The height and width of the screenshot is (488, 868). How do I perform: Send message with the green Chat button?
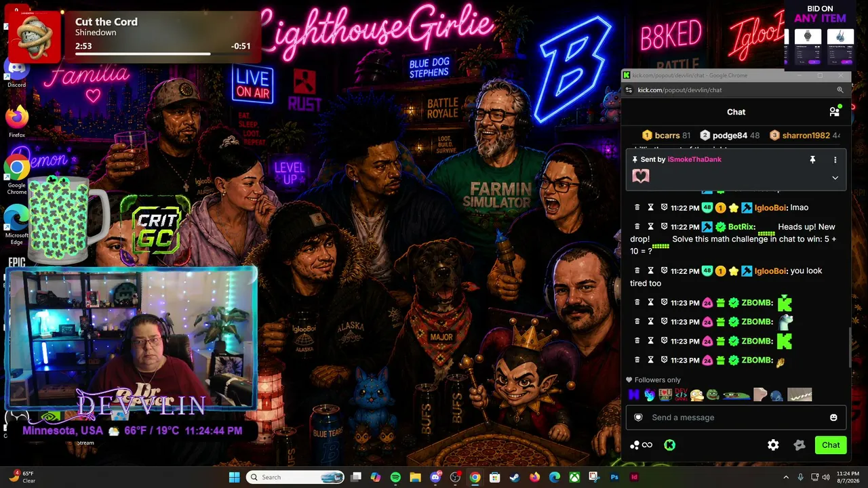[831, 445]
